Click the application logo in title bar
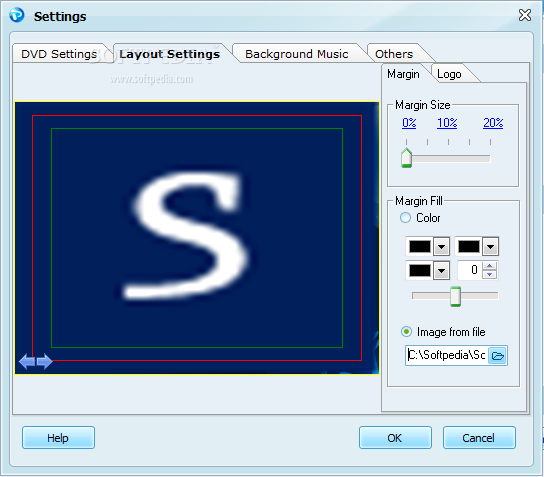Image resolution: width=544 pixels, height=477 pixels. point(17,15)
